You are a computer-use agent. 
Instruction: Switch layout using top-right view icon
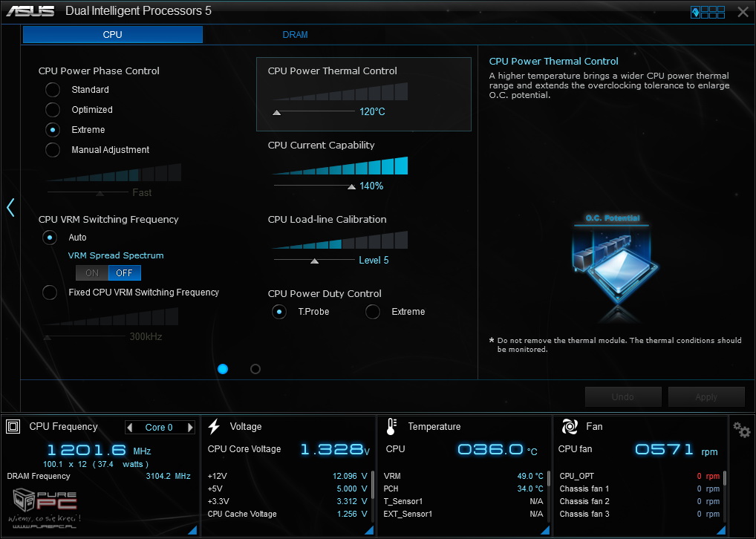click(x=708, y=12)
